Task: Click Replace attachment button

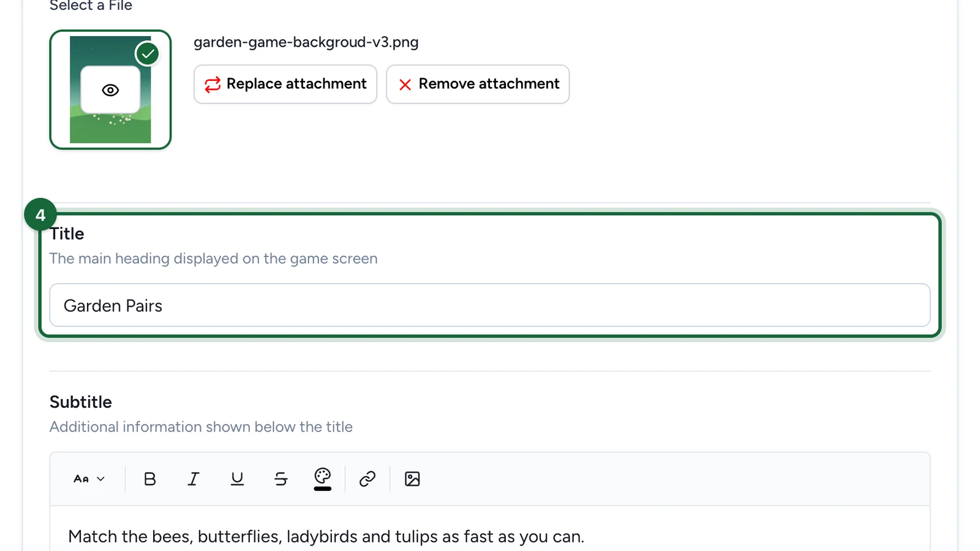Action: 285,84
